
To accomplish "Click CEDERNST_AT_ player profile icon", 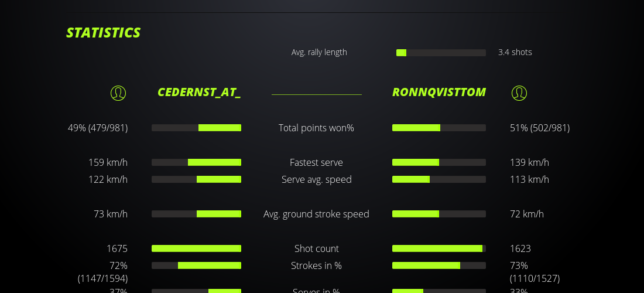I will (118, 93).
